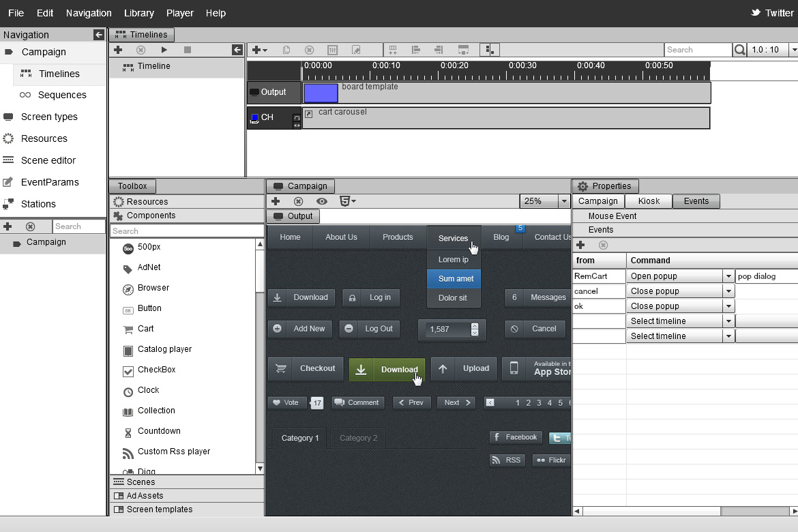
Task: Select the blue board template clip
Action: (321, 93)
